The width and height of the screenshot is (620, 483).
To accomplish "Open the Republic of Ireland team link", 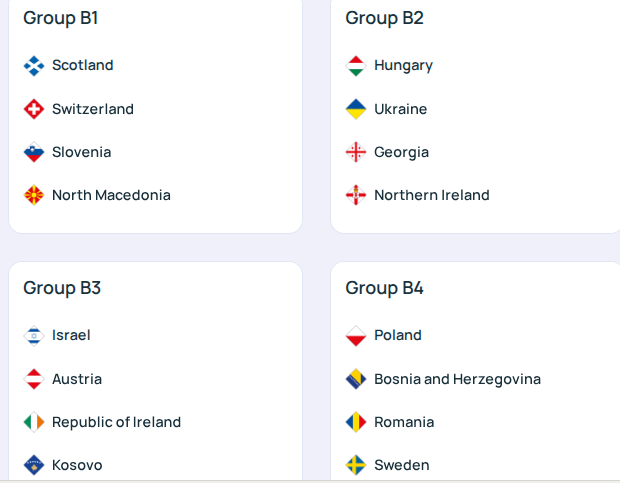I will [x=116, y=422].
